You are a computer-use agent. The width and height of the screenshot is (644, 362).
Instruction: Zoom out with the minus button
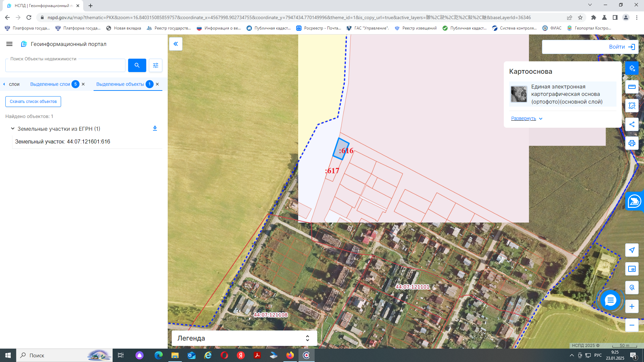(x=632, y=325)
